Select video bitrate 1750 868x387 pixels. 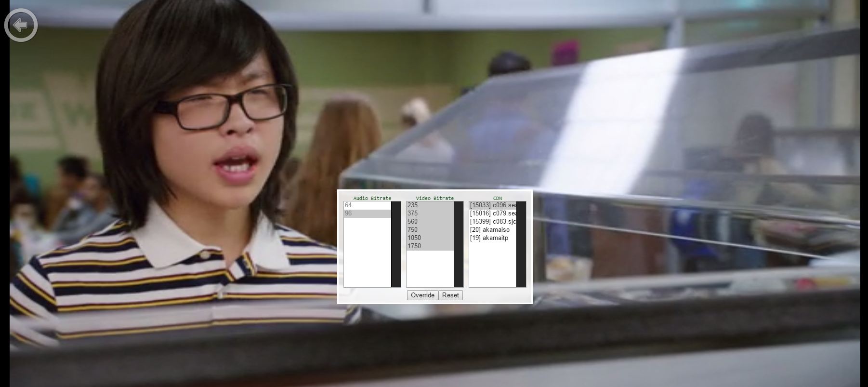(430, 246)
